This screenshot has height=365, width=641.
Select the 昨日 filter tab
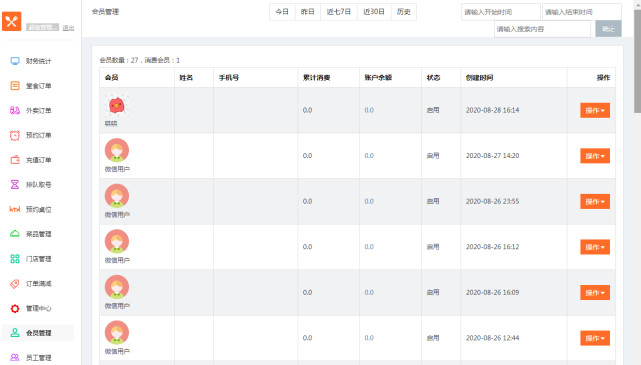[308, 12]
